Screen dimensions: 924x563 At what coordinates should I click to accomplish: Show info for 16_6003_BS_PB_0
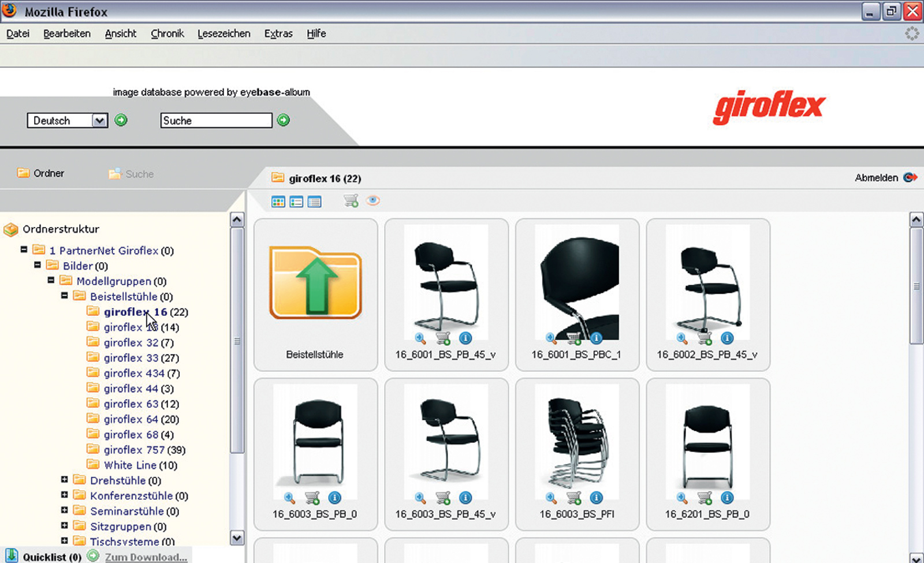pos(334,498)
